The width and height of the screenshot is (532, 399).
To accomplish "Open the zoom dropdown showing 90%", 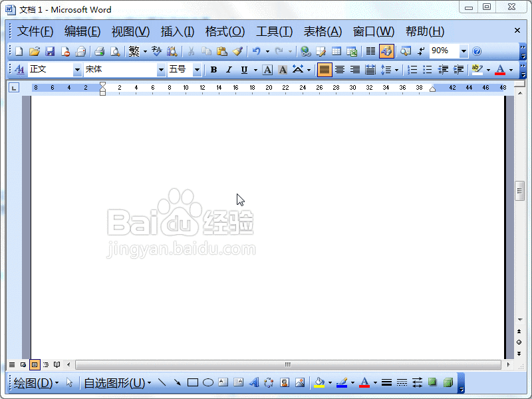I will [464, 51].
